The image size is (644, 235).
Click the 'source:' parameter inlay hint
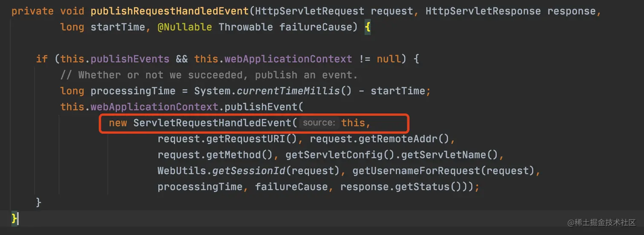coord(319,123)
